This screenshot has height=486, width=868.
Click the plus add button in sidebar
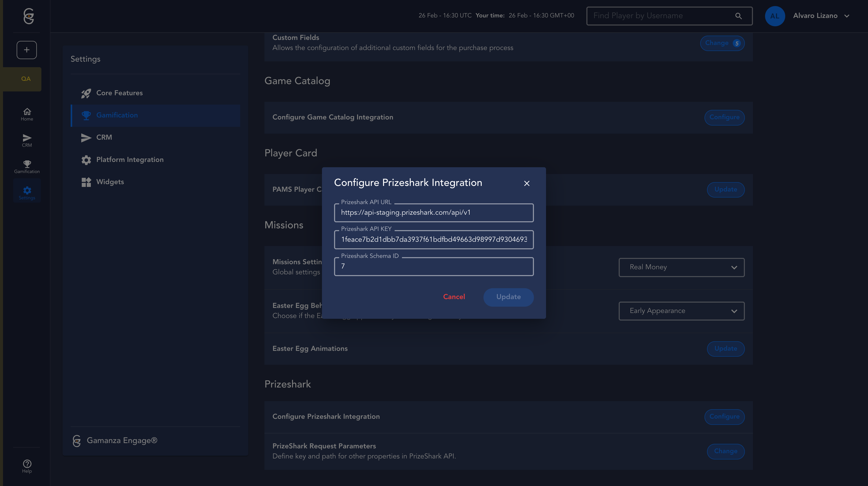[26, 50]
